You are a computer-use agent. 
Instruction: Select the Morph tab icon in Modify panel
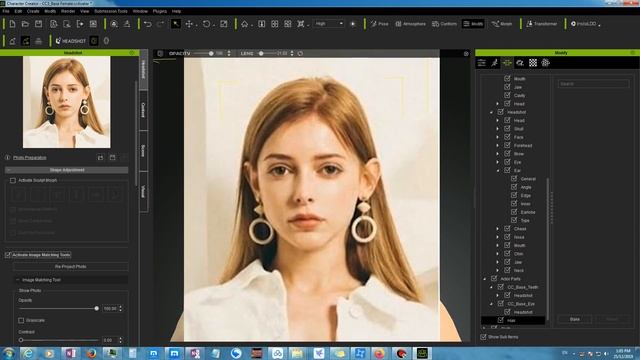[x=507, y=63]
